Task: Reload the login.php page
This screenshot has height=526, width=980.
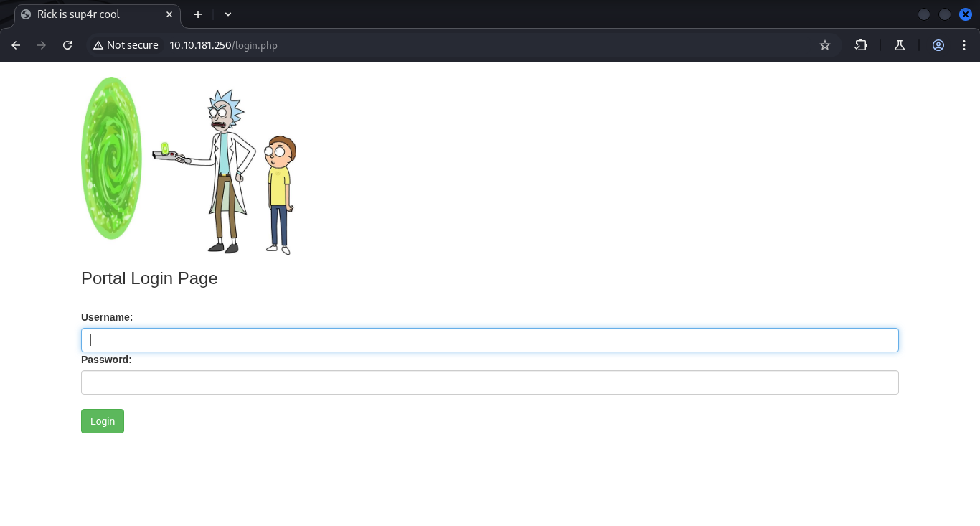Action: pyautogui.click(x=67, y=45)
